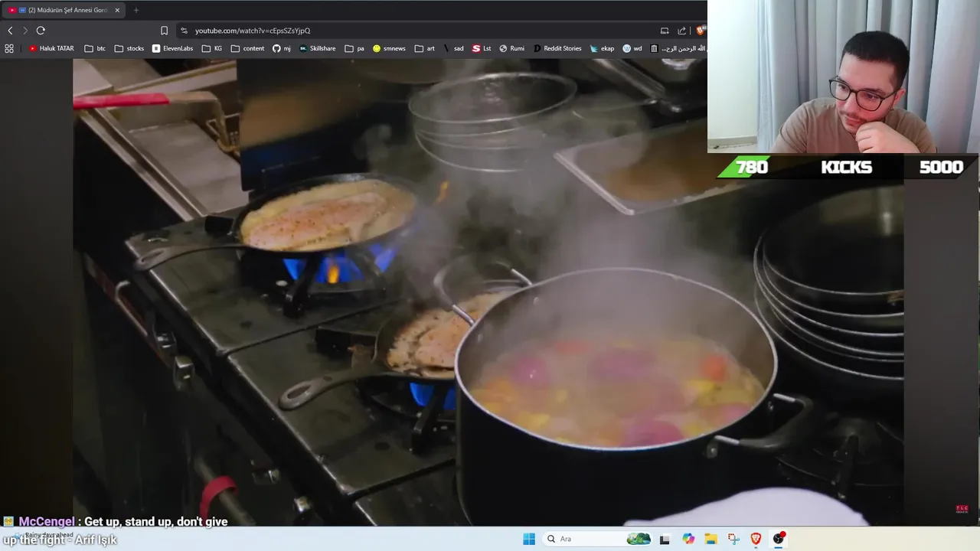980x551 pixels.
Task: Launch Copilot from the taskbar
Action: tap(688, 539)
